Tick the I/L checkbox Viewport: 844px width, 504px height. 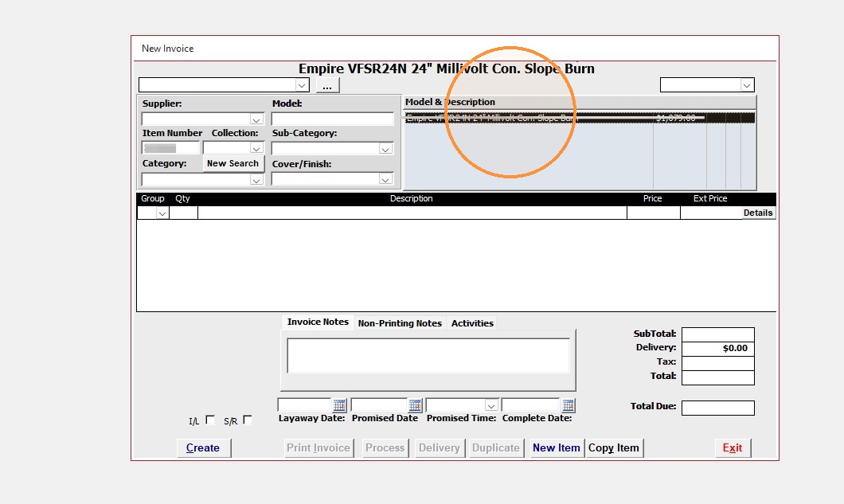point(210,420)
